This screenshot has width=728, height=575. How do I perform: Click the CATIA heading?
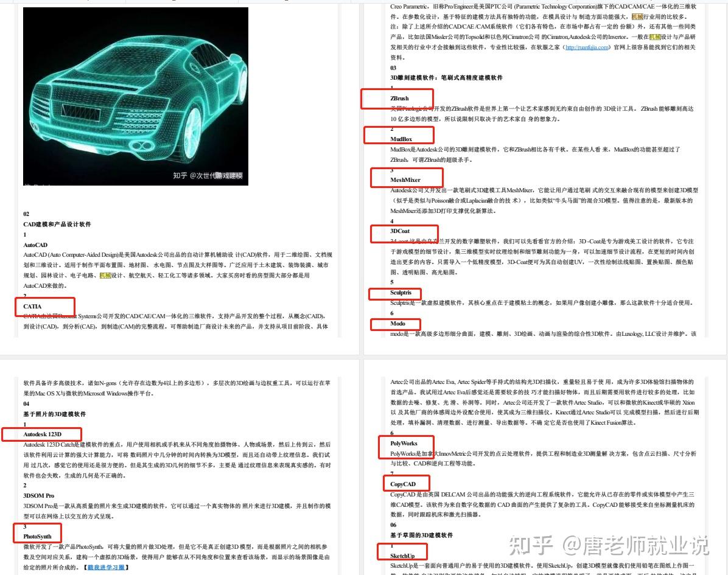[32, 306]
